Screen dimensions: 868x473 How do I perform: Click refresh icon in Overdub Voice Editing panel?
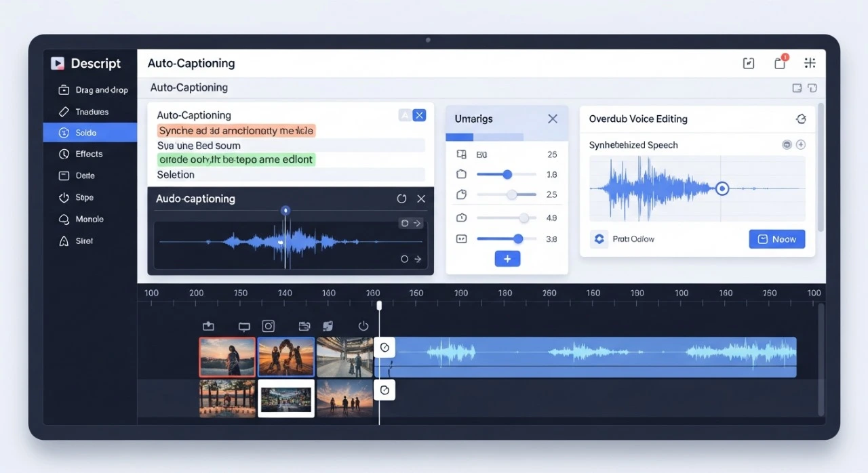coord(801,119)
